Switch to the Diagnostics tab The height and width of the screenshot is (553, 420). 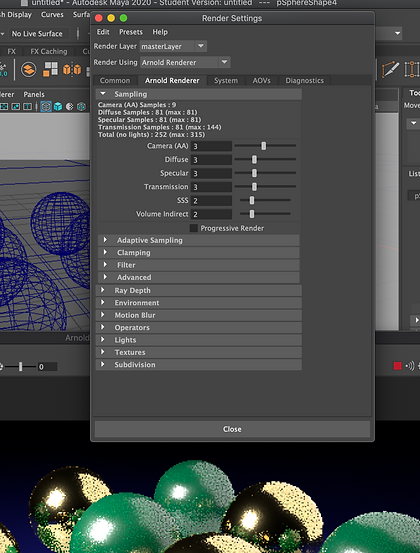click(x=304, y=80)
